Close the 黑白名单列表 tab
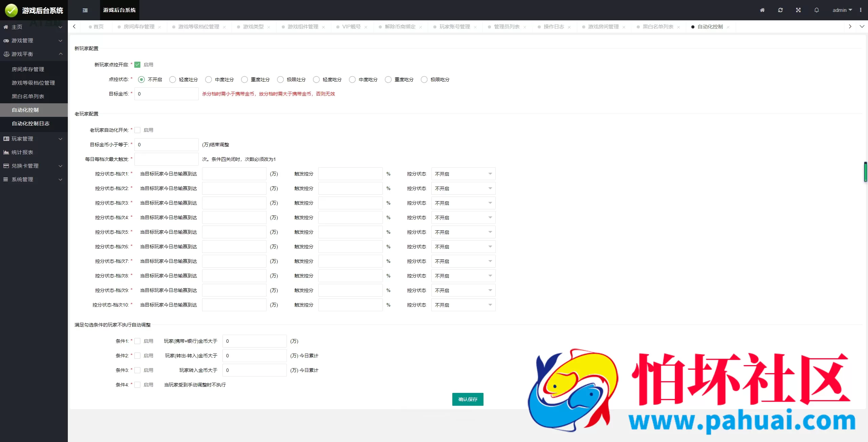The width and height of the screenshot is (868, 442). point(678,27)
